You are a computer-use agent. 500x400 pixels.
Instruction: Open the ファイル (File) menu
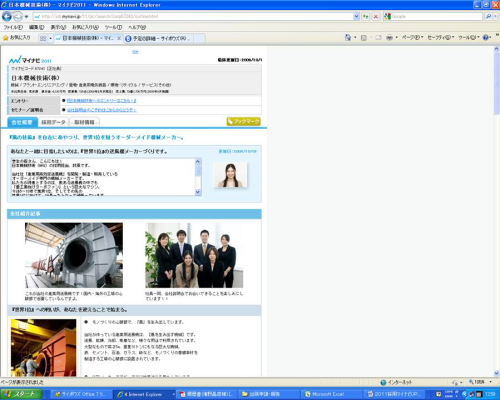13,27
